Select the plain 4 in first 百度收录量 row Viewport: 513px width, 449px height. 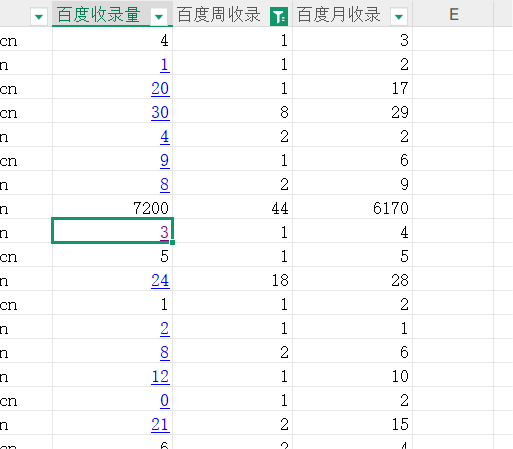point(112,40)
